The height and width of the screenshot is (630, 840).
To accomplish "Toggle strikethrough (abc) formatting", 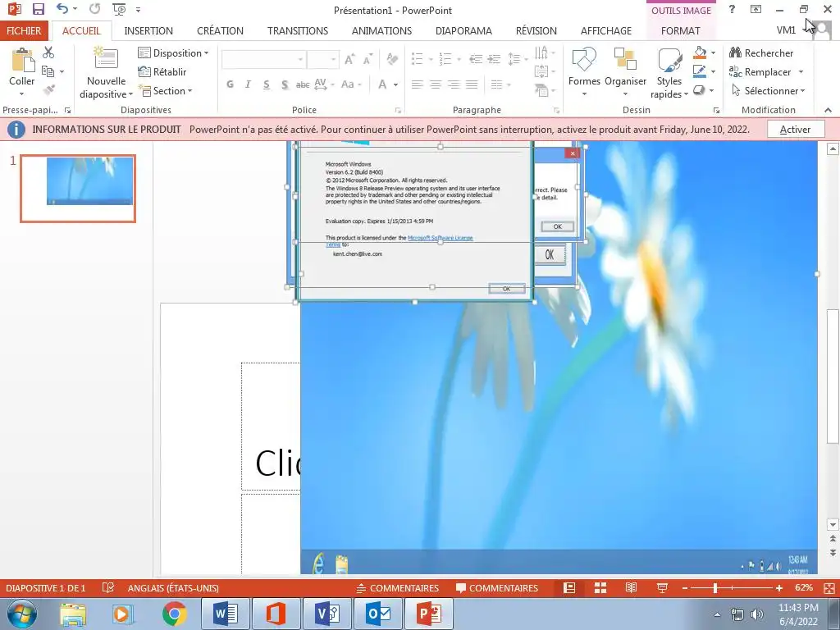I will coord(303,84).
